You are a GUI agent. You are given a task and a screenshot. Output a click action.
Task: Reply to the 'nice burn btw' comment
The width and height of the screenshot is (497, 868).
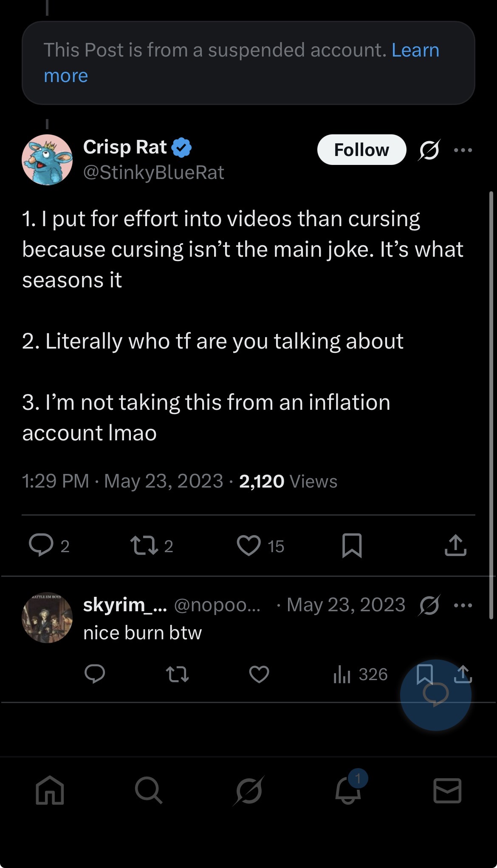point(95,674)
